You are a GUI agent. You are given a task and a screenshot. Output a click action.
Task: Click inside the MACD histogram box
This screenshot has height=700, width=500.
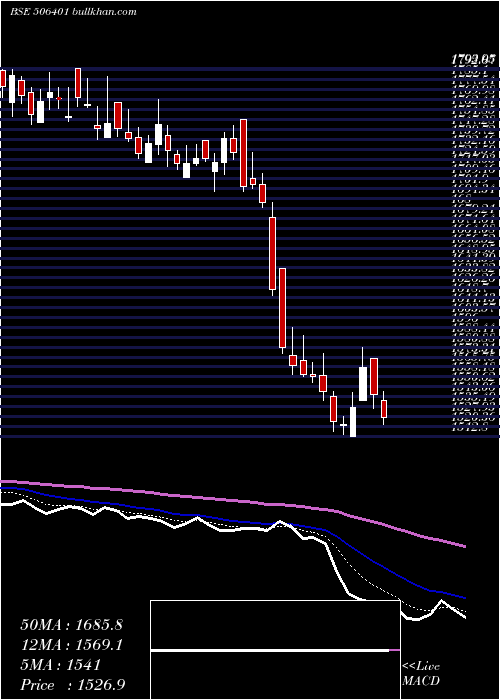click(275, 650)
